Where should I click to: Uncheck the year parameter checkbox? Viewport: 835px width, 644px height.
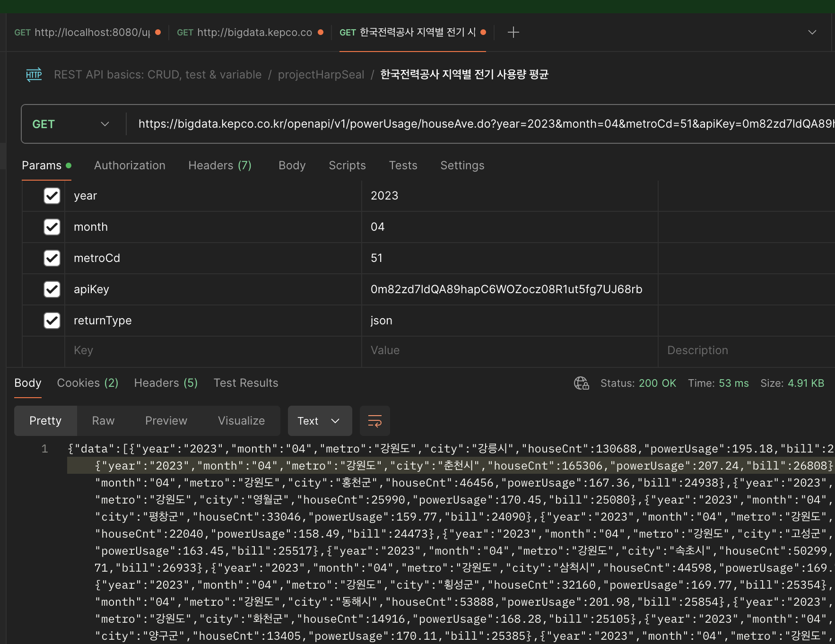pos(52,196)
